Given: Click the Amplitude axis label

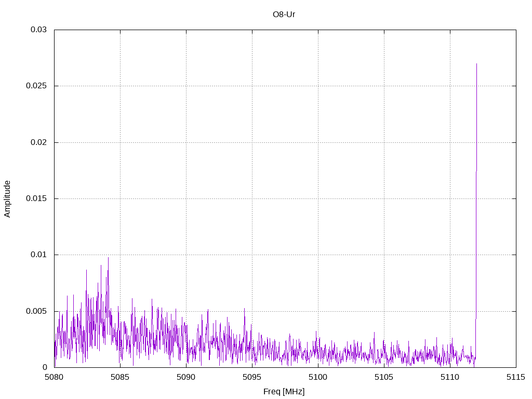Looking at the screenshot, I should [7, 199].
